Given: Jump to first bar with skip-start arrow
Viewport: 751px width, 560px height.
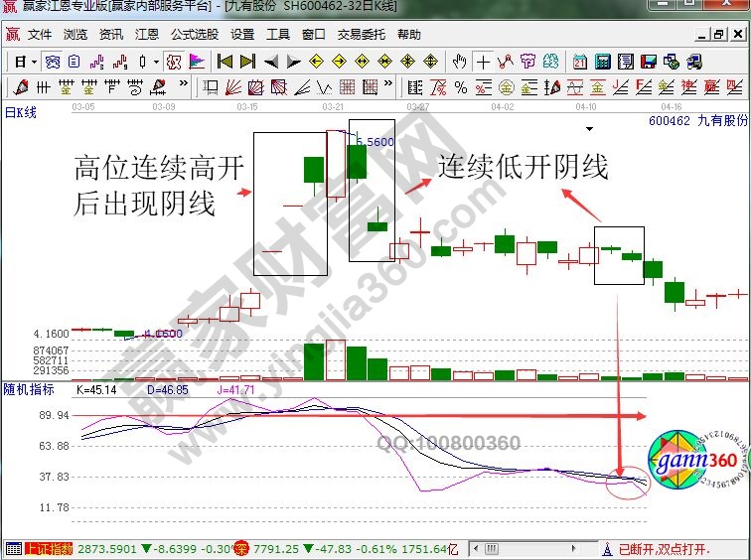Looking at the screenshot, I should pyautogui.click(x=225, y=62).
